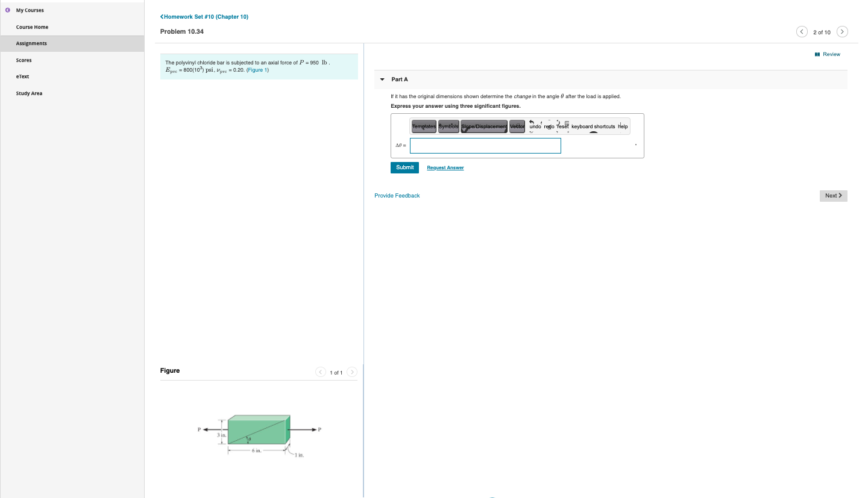
Task: Go to previous problem arrow at top
Action: (x=802, y=32)
